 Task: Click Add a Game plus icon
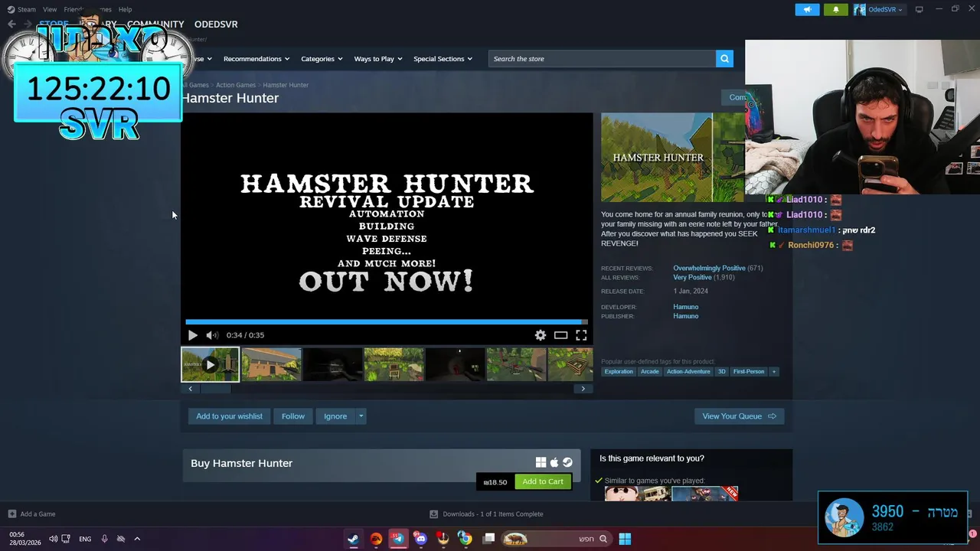point(11,514)
